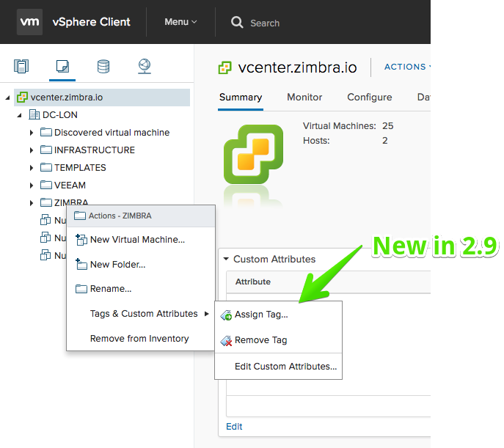This screenshot has height=448, width=504.
Task: Click the VEEAM folder icon
Action: click(46, 185)
